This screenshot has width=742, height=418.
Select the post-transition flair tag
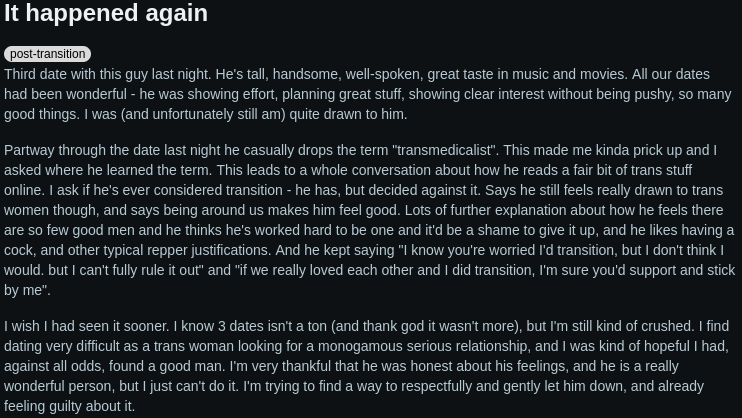point(47,54)
